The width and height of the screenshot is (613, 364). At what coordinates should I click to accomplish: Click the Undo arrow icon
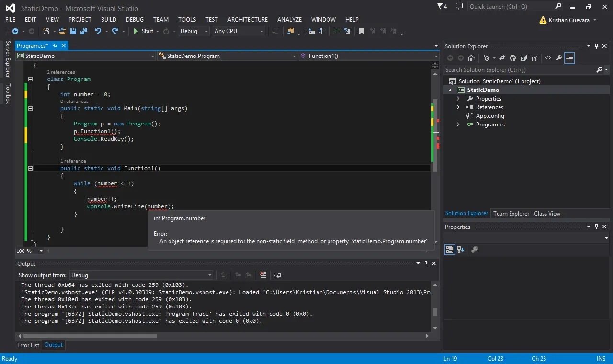(98, 31)
